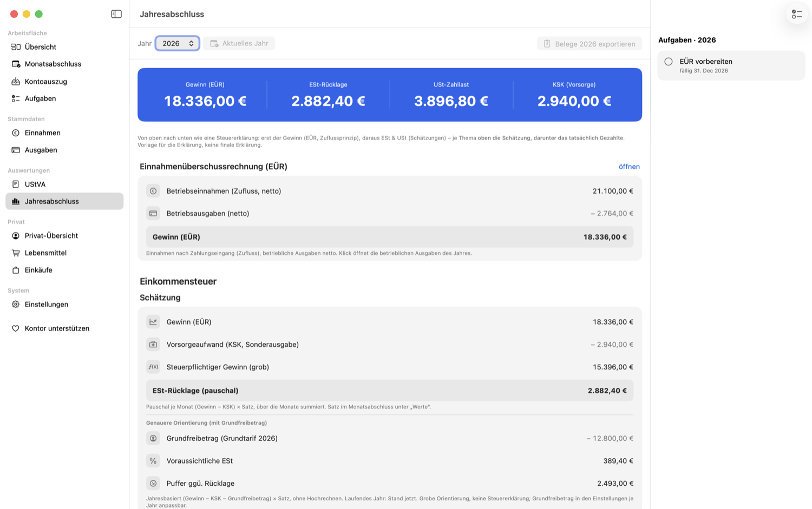Click the Einstellungen gear icon
Image resolution: width=812 pixels, height=509 pixels.
tap(16, 305)
